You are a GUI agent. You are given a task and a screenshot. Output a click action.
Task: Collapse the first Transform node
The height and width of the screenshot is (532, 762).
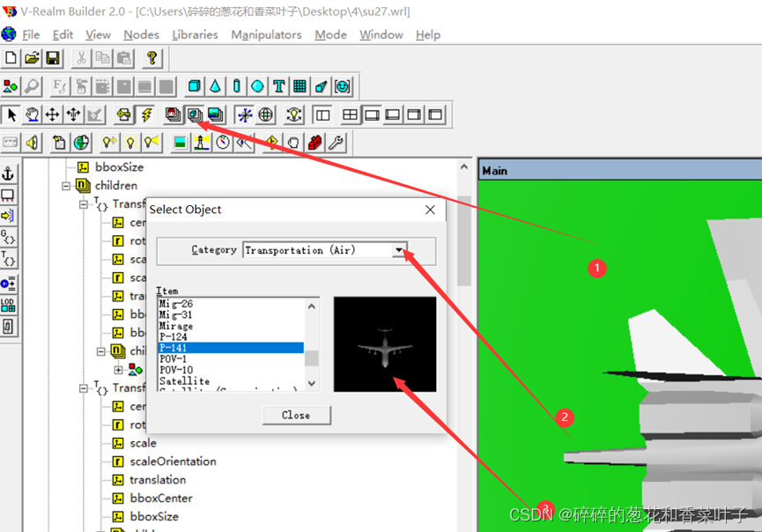[84, 204]
